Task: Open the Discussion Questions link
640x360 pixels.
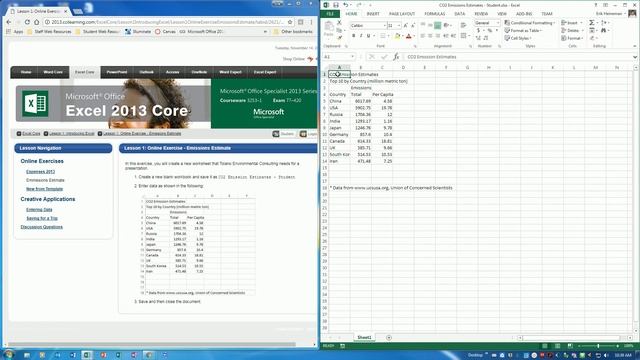Action: [41, 227]
